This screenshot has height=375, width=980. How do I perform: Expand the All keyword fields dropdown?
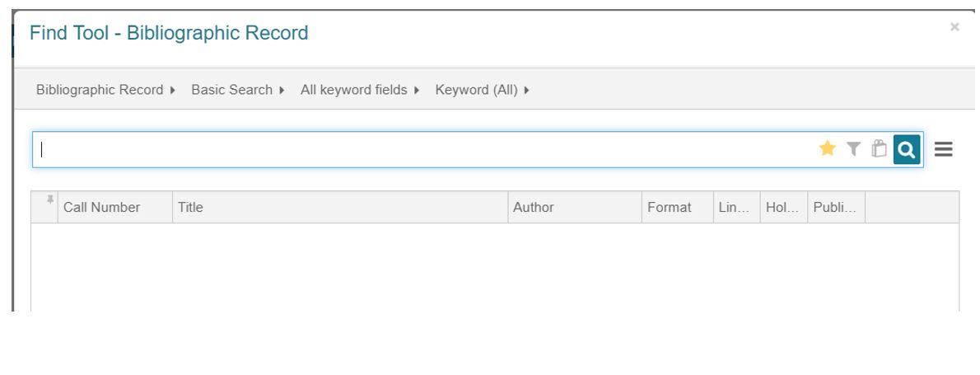[360, 90]
